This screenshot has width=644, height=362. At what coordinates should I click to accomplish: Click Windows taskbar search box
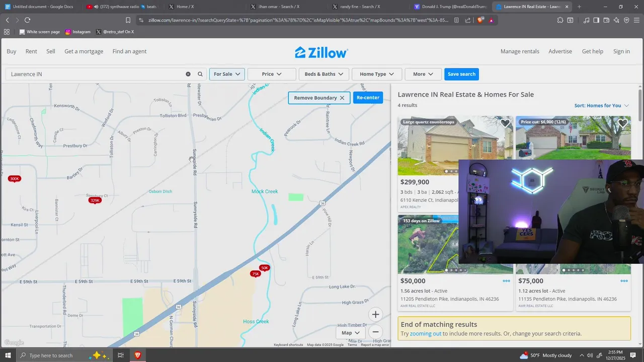tap(62, 355)
